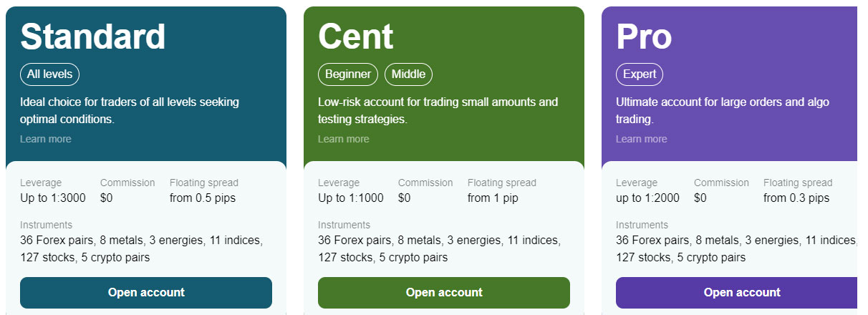Select the Cent account title
This screenshot has height=315, width=868.
click(x=356, y=36)
